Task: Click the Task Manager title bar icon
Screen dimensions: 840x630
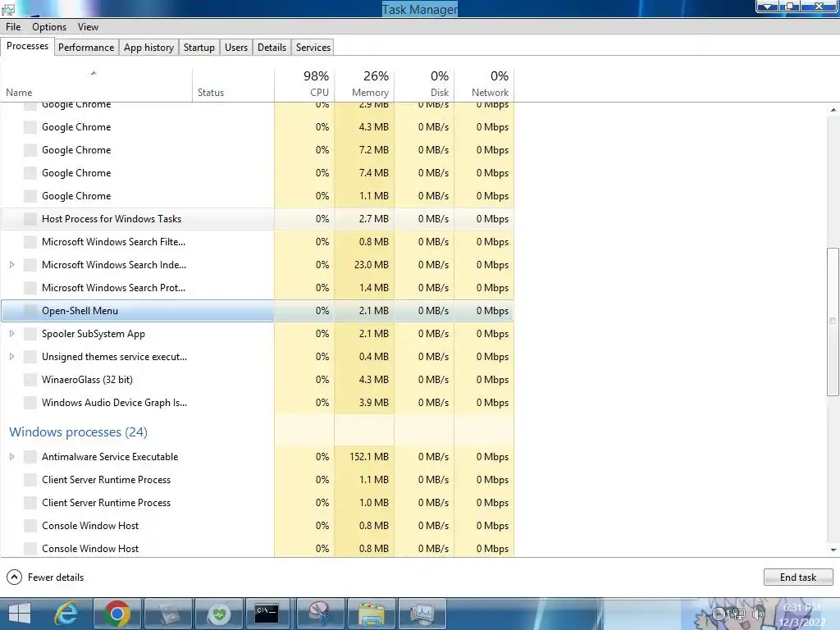Action: 7,9
